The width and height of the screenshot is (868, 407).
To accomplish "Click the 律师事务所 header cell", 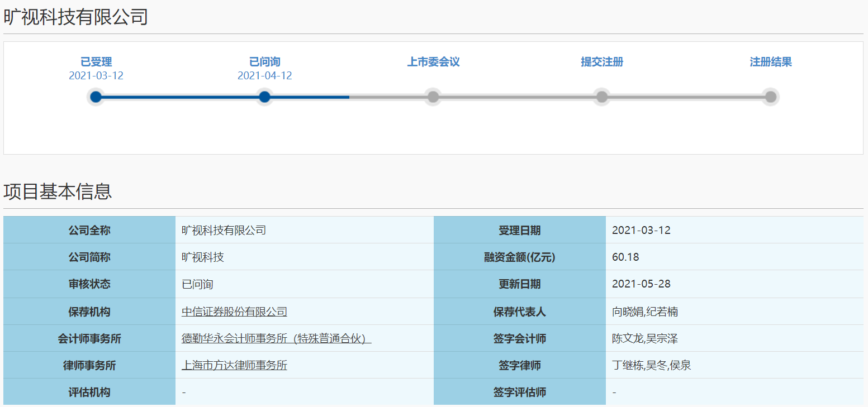I will click(89, 365).
